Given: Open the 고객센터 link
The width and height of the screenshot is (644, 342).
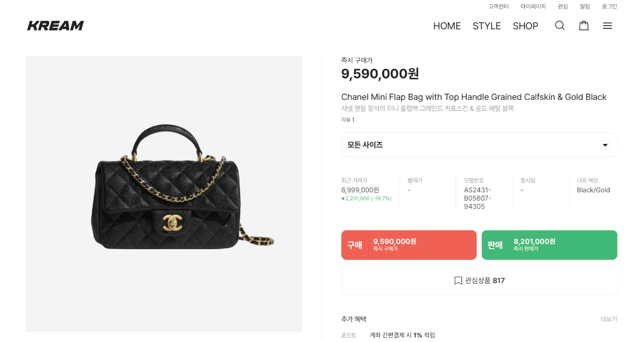Looking at the screenshot, I should click(499, 6).
